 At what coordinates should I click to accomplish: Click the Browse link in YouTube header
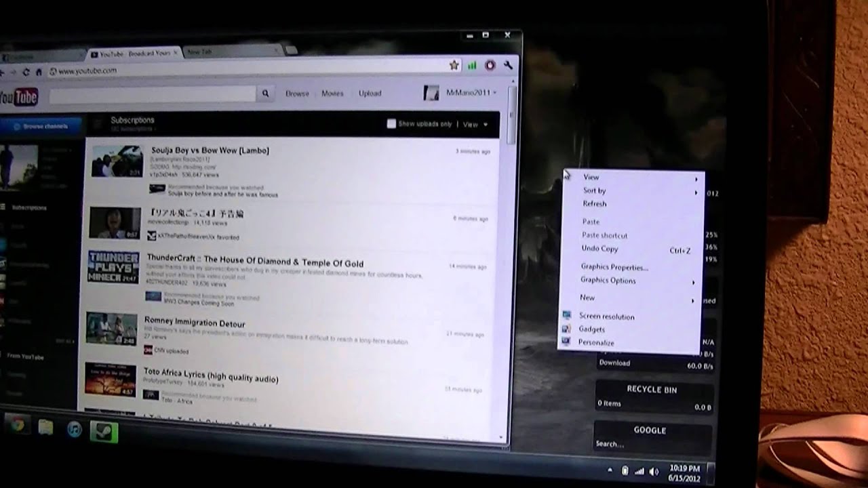point(297,94)
